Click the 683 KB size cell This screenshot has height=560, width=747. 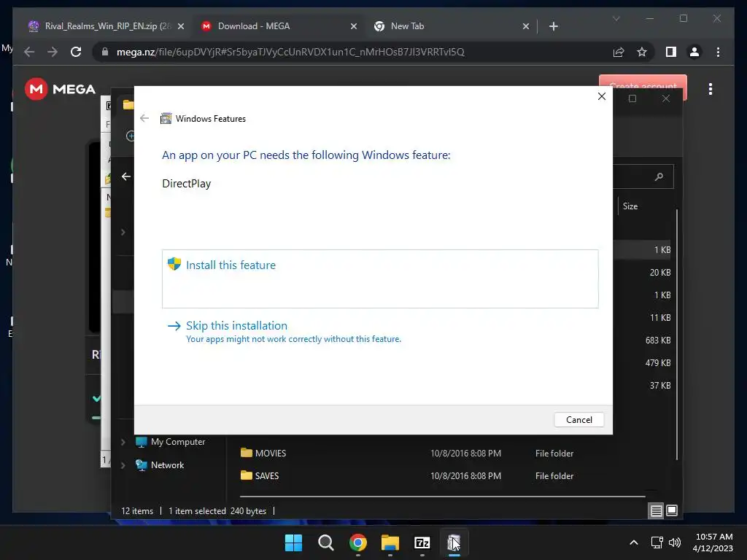click(658, 340)
